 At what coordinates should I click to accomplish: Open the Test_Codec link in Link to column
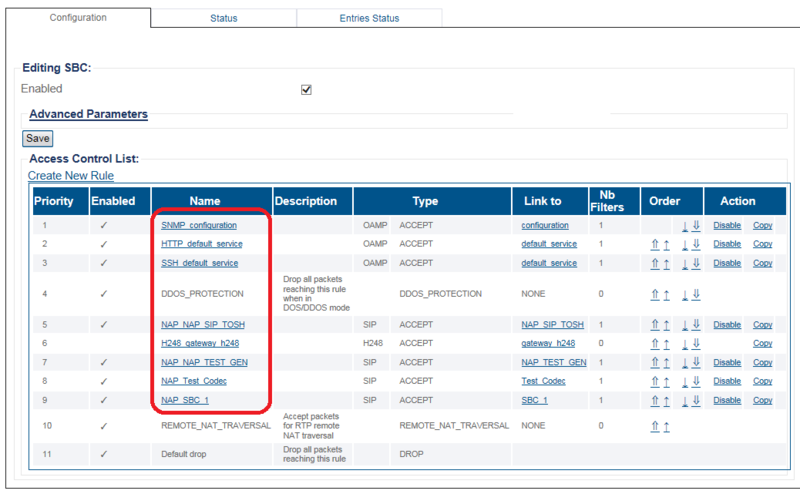(x=543, y=381)
